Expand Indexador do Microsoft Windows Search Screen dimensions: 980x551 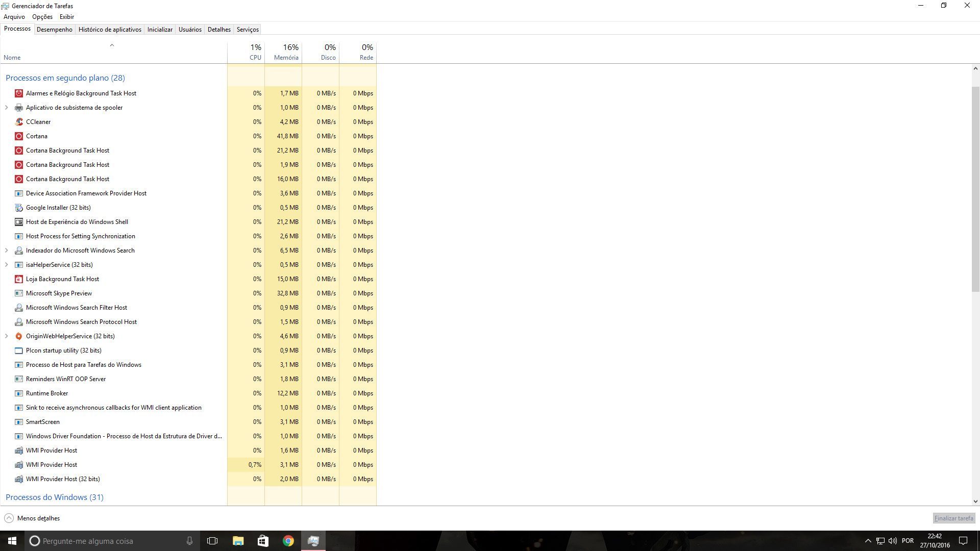coord(7,251)
